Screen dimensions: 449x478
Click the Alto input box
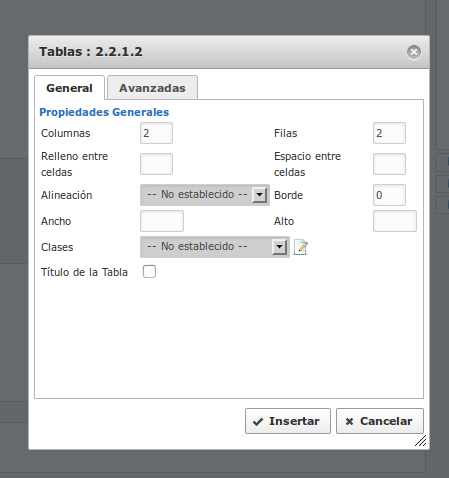(x=395, y=221)
